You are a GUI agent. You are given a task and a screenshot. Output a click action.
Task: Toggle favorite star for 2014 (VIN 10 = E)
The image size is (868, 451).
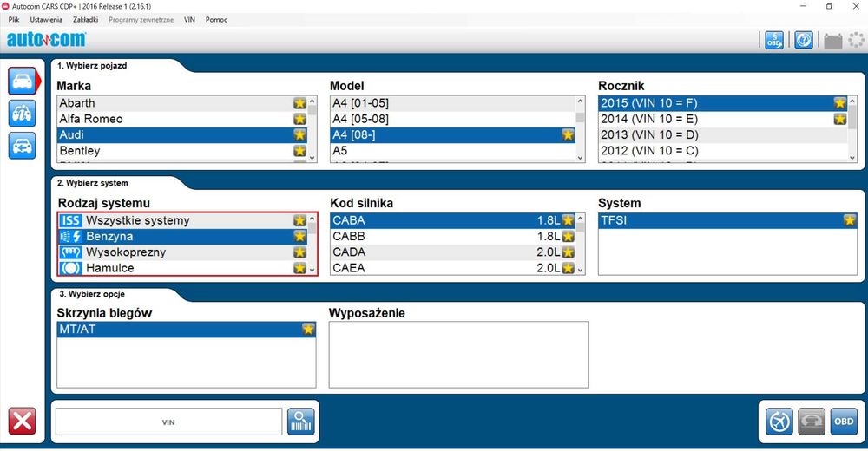[839, 119]
